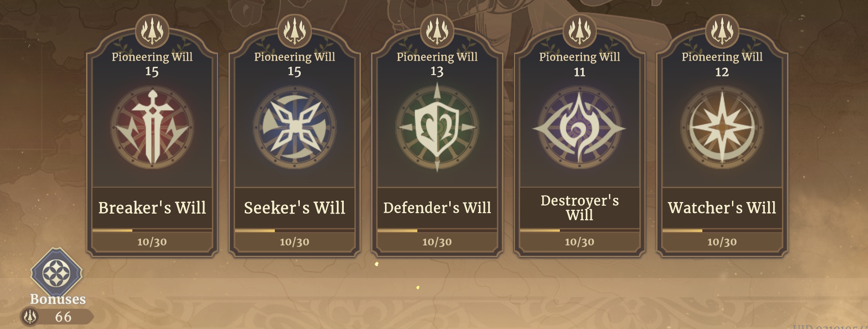Click the Pioneering Will currency icon showing 66
868x329 pixels.
30,316
